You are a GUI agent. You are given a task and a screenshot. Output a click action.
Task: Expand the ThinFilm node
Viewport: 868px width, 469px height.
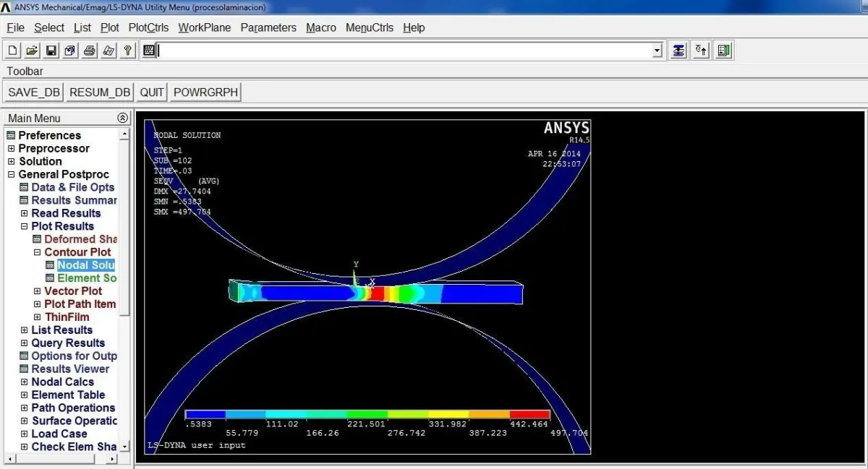click(37, 317)
